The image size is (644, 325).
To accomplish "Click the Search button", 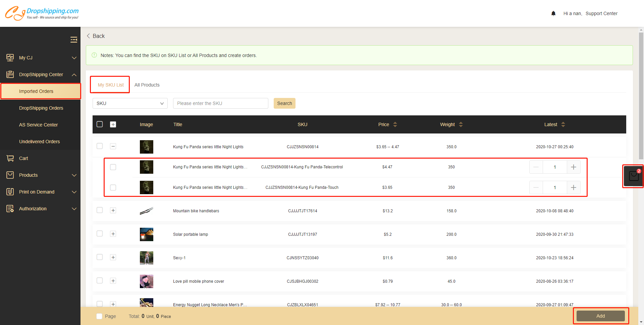I will pyautogui.click(x=284, y=103).
